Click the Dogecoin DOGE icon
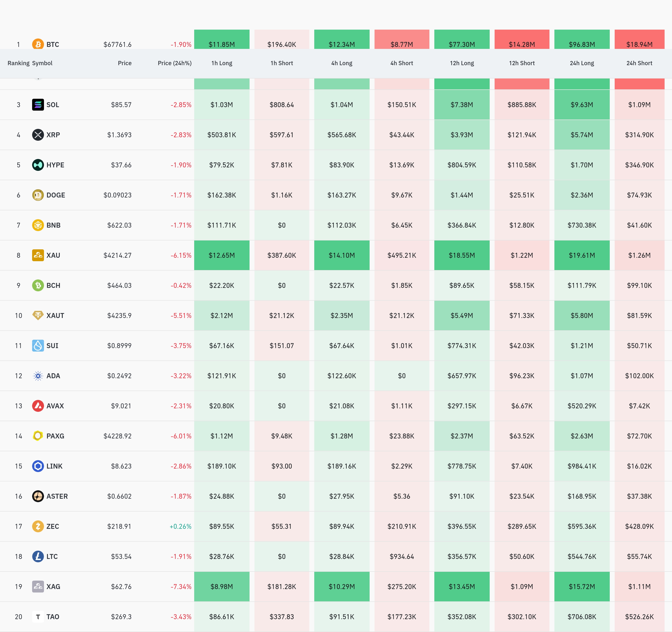Image resolution: width=672 pixels, height=632 pixels. [38, 195]
